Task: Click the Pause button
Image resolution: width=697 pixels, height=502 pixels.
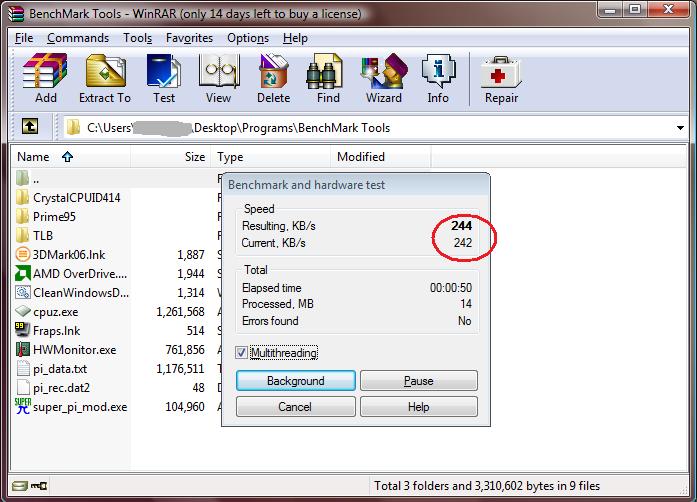Action: [419, 381]
